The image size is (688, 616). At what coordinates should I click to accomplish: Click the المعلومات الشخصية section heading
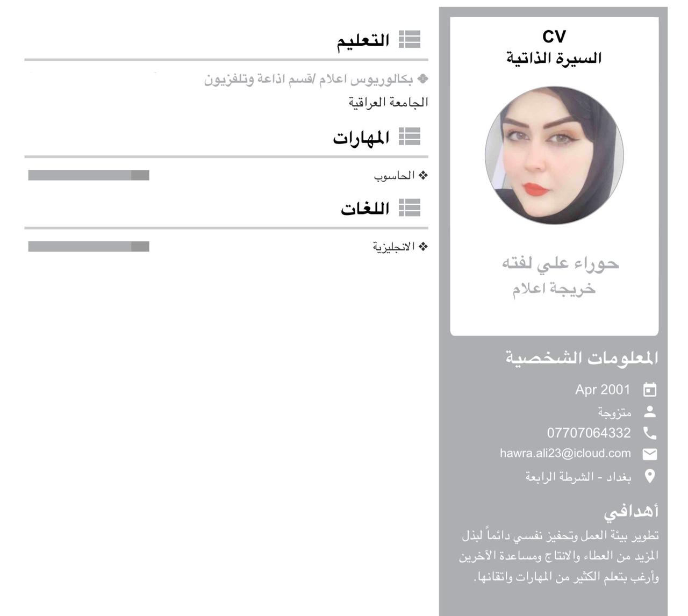click(582, 358)
